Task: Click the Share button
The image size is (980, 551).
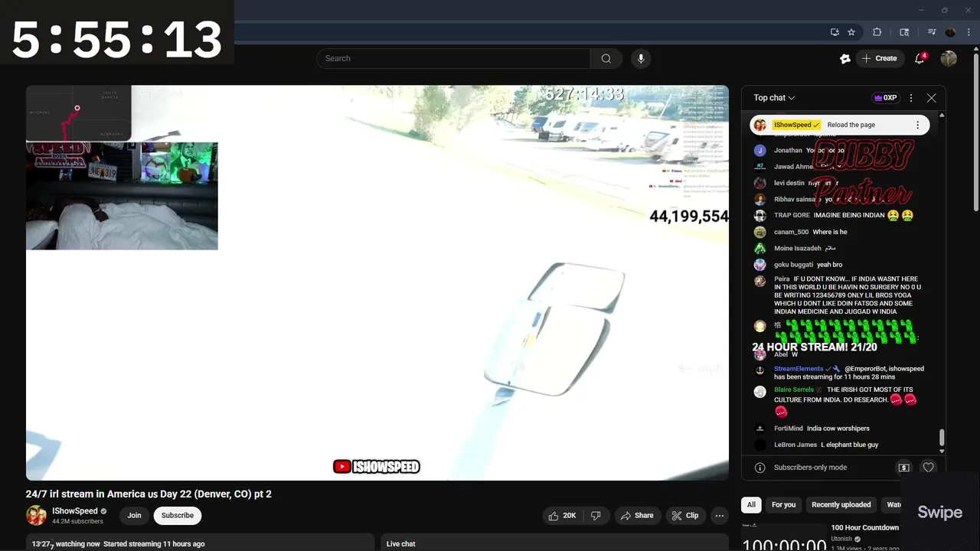Action: pyautogui.click(x=637, y=516)
